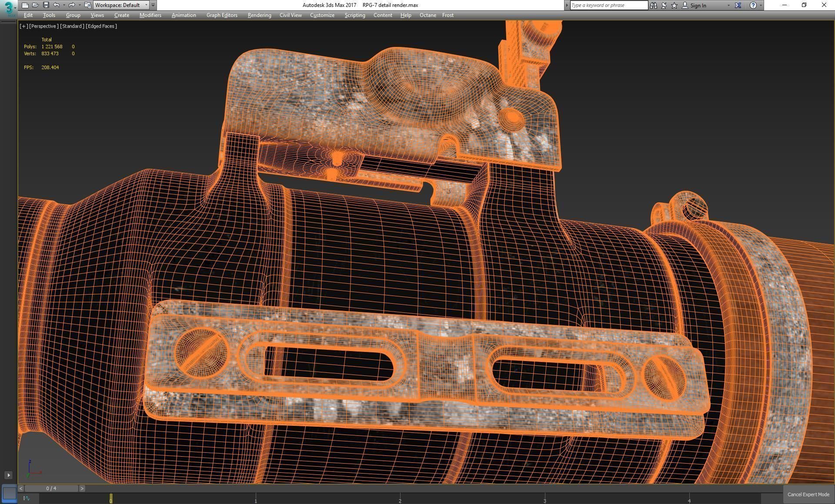Click the 0 / 4 time slider
Screen dimensions: 835x504
tap(51, 488)
